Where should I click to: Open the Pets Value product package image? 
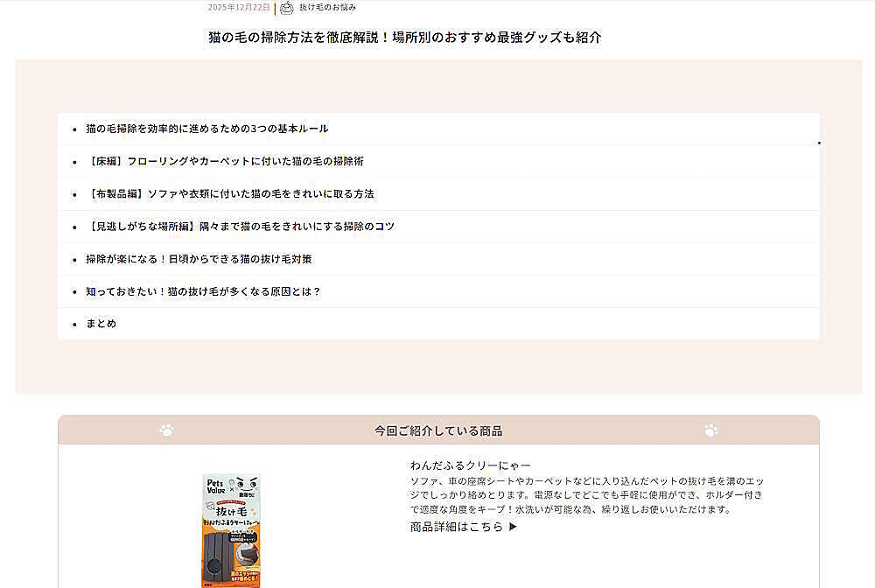pos(231,530)
